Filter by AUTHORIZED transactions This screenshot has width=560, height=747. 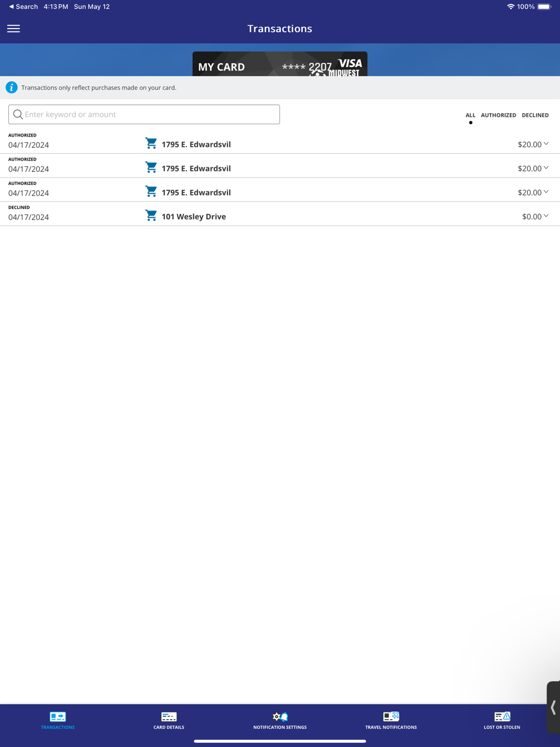(498, 115)
